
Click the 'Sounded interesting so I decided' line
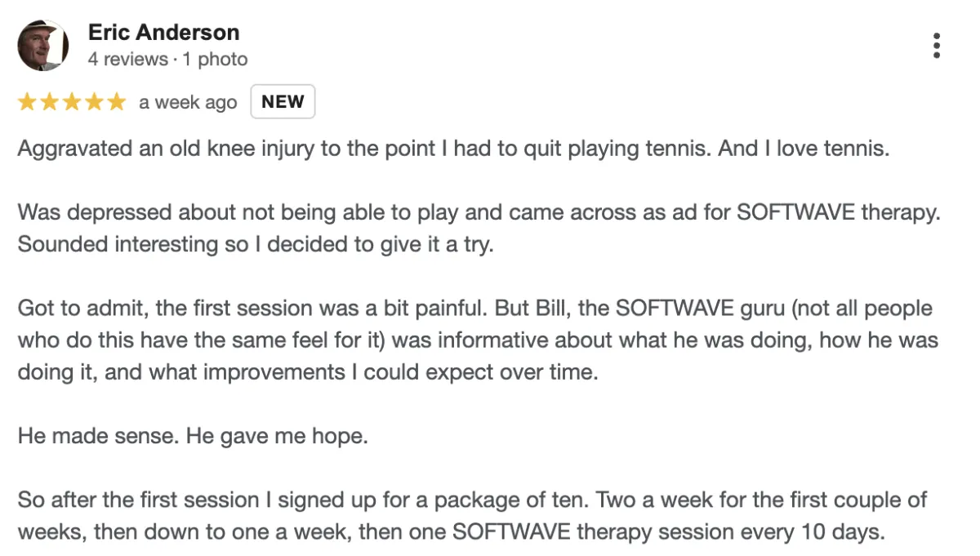point(256,244)
